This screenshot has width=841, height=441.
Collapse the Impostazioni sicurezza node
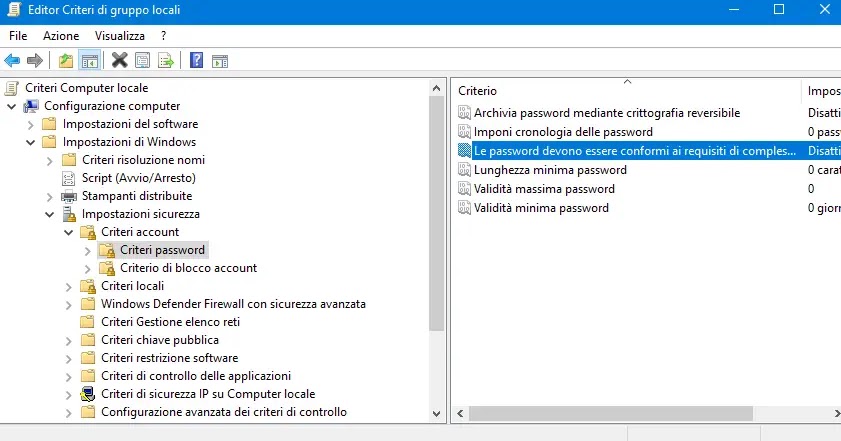tap(49, 214)
